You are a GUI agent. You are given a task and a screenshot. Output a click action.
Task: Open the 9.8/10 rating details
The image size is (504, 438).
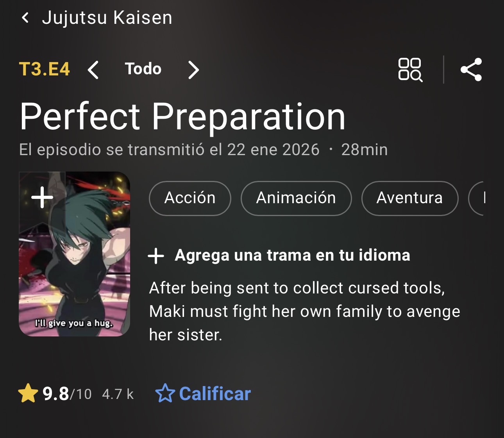pos(67,393)
